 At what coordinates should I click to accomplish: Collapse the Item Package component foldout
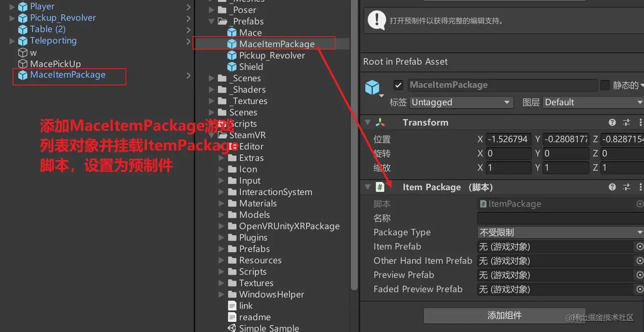click(x=368, y=187)
